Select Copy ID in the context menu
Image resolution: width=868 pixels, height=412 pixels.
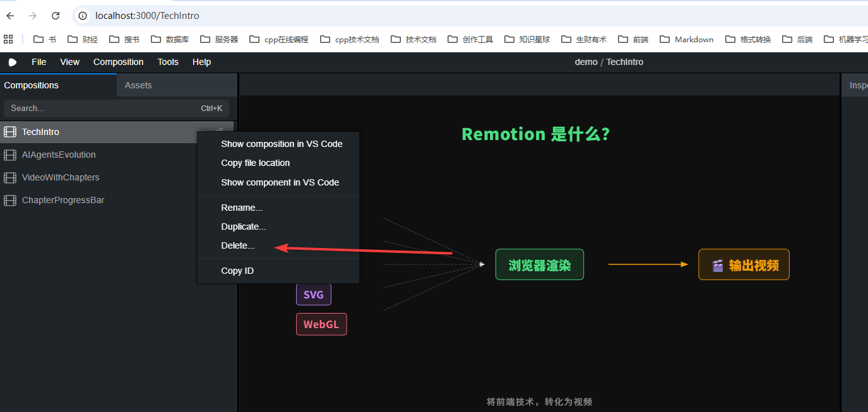point(278,271)
